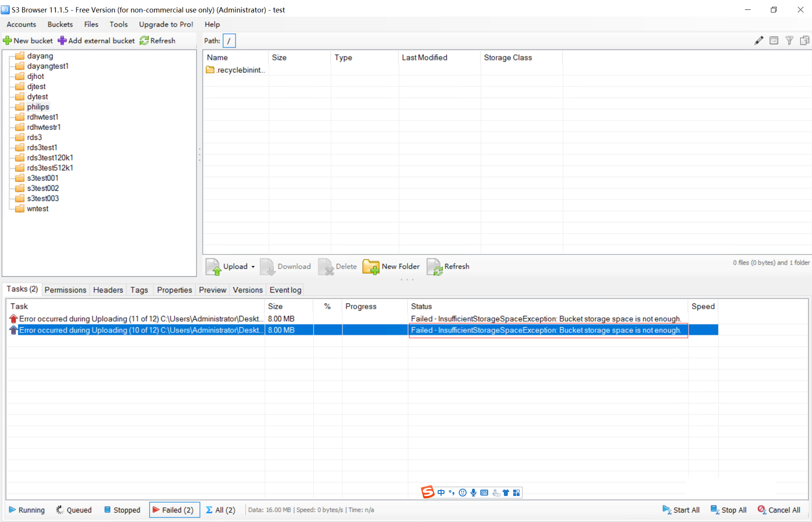The height and width of the screenshot is (522, 812).
Task: Click Stop All tasks
Action: [729, 510]
